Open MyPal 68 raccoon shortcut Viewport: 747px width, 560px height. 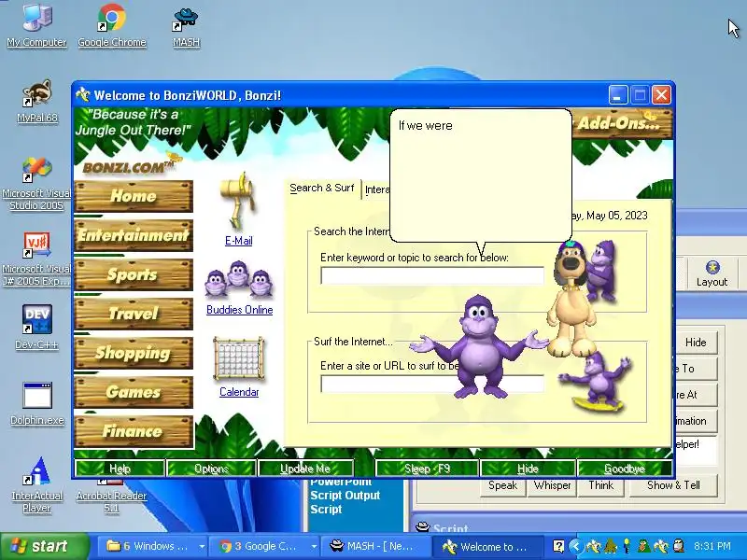point(37,102)
